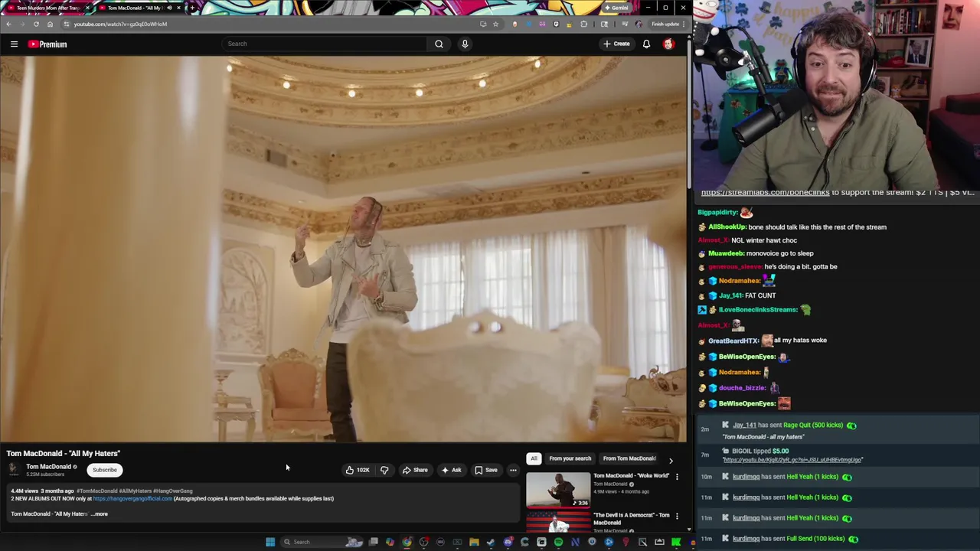This screenshot has width=980, height=551.
Task: Open hangovergangofficial.com link in description
Action: (x=132, y=498)
